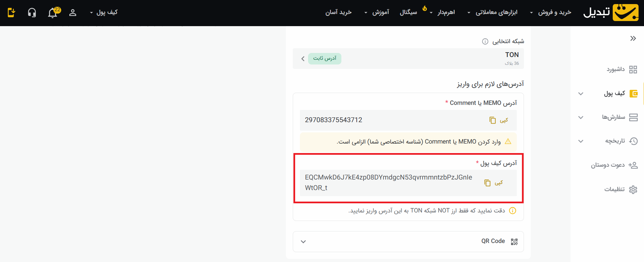Image resolution: width=644 pixels, height=262 pixels.
Task: Copy the wallet address
Action: pyautogui.click(x=493, y=183)
